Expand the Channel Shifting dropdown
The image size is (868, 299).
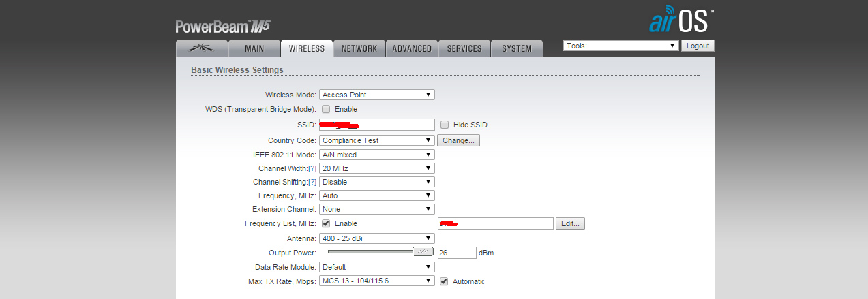(x=377, y=182)
